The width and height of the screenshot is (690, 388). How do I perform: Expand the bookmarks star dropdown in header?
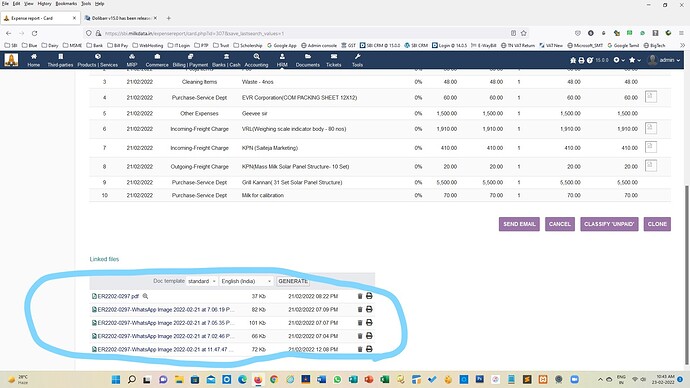tap(635, 60)
